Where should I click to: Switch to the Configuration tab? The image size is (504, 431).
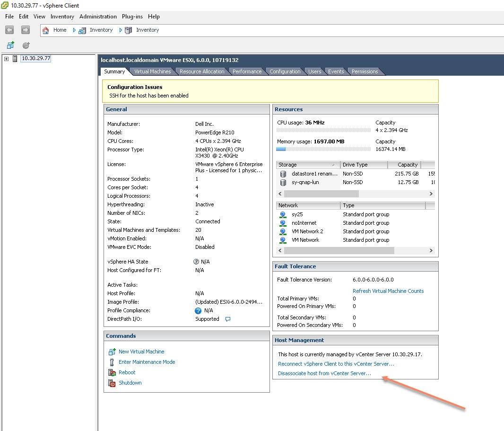(x=285, y=71)
